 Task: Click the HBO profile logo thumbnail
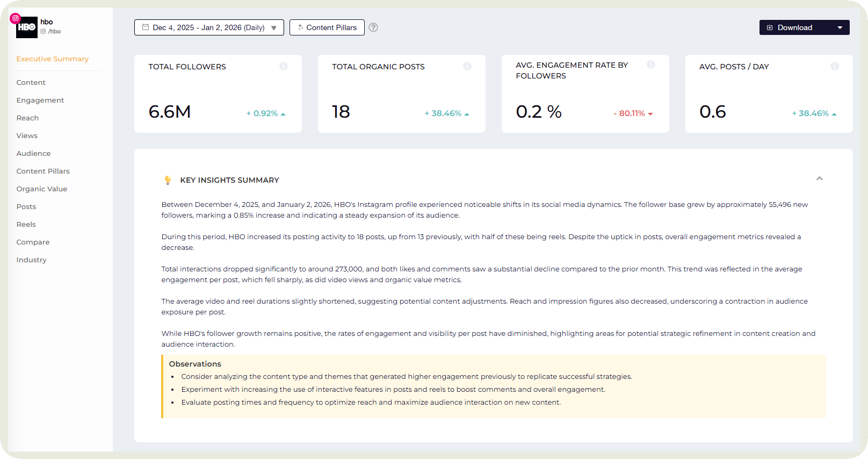pos(27,27)
